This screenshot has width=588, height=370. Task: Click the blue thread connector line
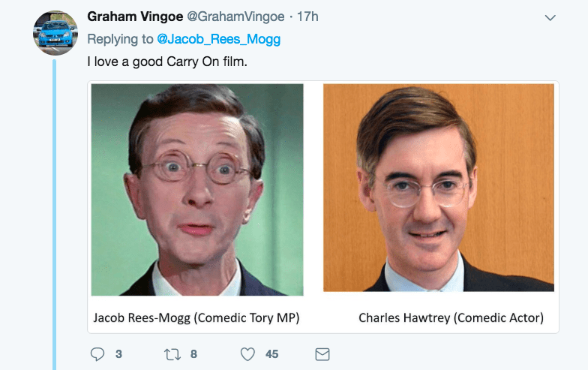[54, 215]
